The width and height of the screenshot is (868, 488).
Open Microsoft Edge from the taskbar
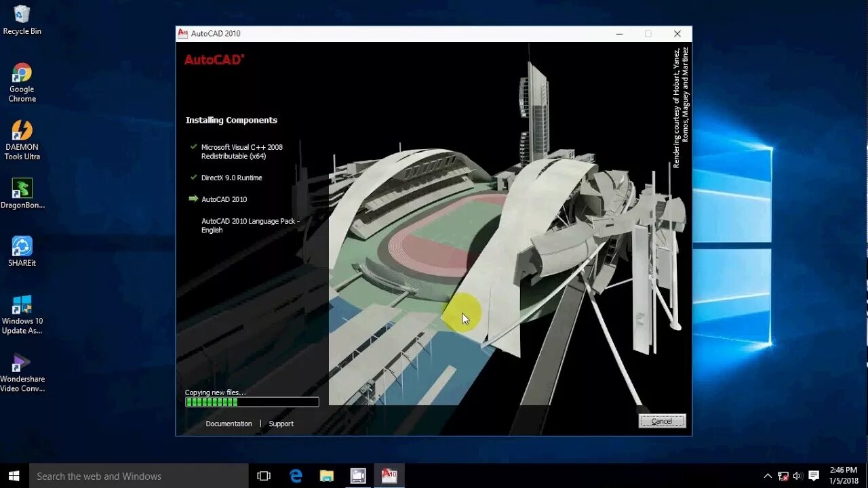point(296,476)
